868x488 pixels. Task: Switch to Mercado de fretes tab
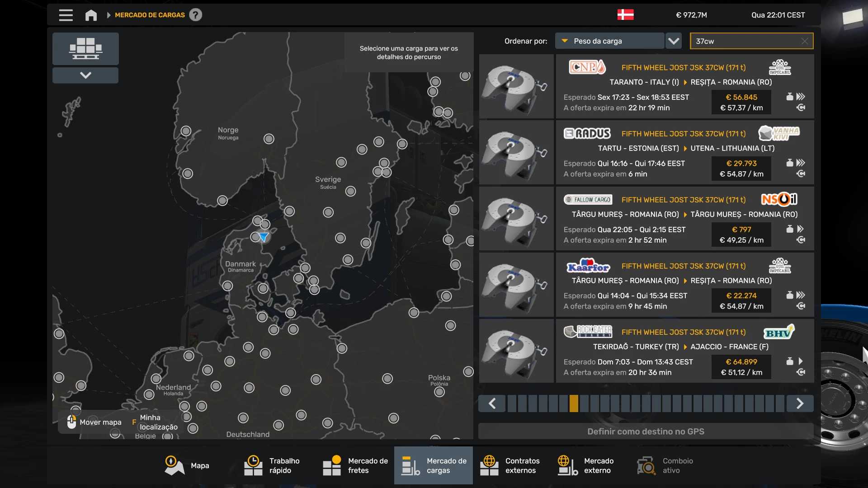[x=355, y=465]
